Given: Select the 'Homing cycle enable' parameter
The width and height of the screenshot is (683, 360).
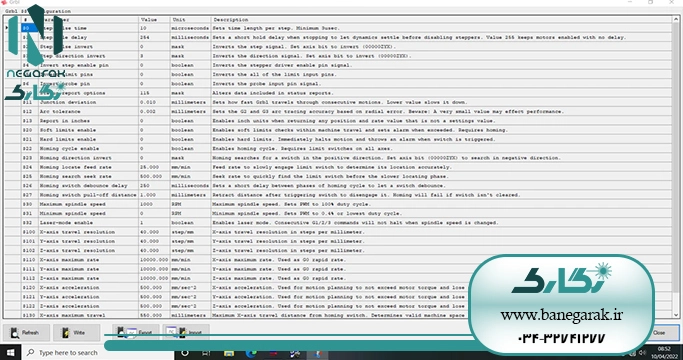Looking at the screenshot, I should pyautogui.click(x=88, y=149).
